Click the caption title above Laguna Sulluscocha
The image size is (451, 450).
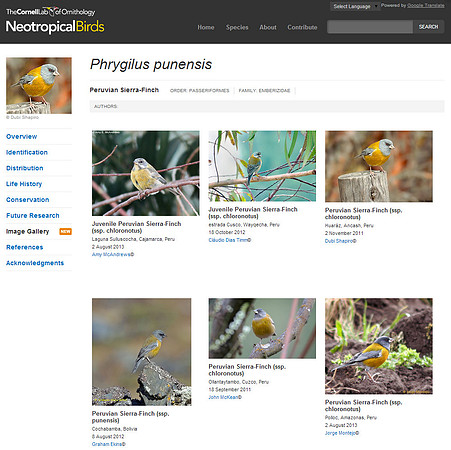[137, 227]
